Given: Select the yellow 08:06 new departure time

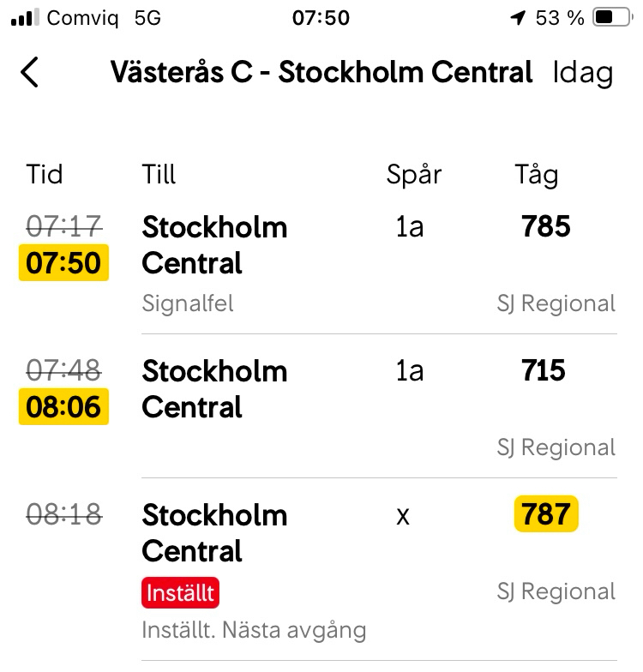Looking at the screenshot, I should 63,407.
